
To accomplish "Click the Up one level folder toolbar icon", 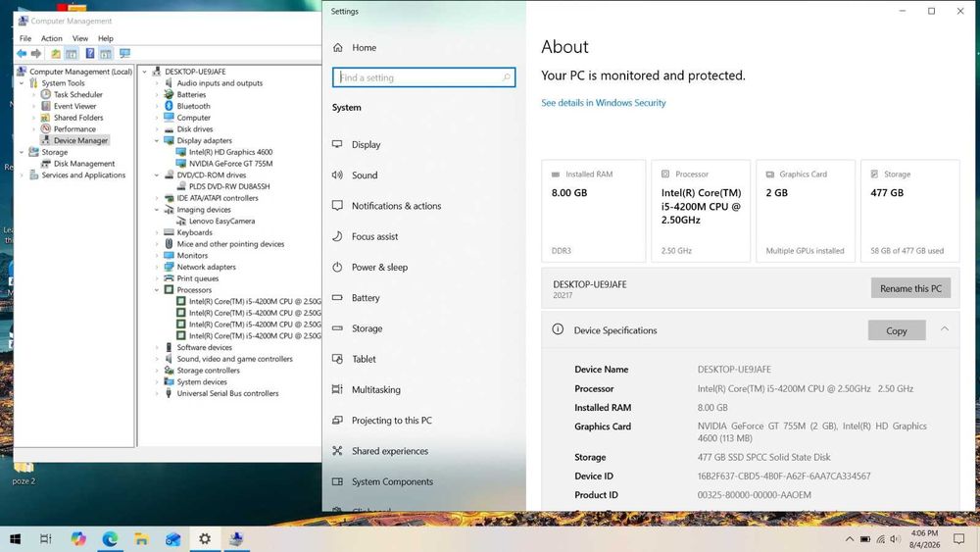I will click(56, 54).
